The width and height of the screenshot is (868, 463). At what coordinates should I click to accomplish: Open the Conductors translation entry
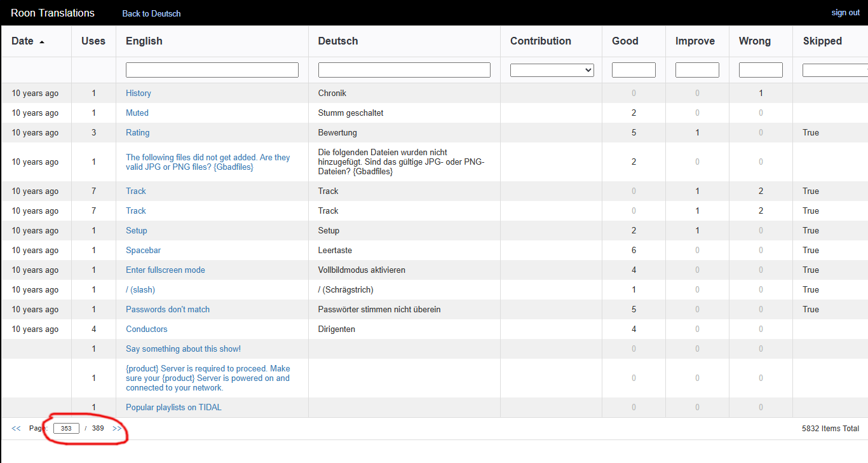point(147,329)
